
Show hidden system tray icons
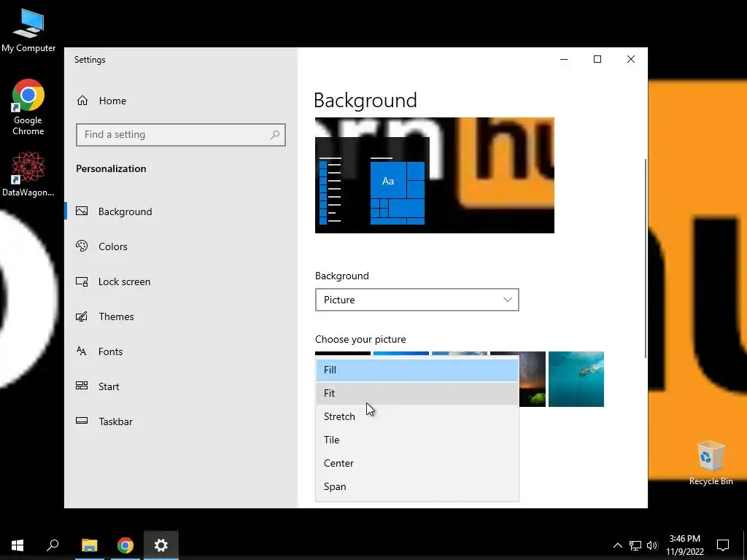tap(617, 545)
